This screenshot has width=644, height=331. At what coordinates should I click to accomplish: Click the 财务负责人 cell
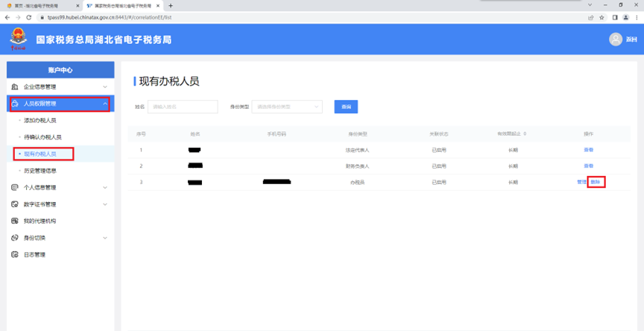pyautogui.click(x=357, y=166)
